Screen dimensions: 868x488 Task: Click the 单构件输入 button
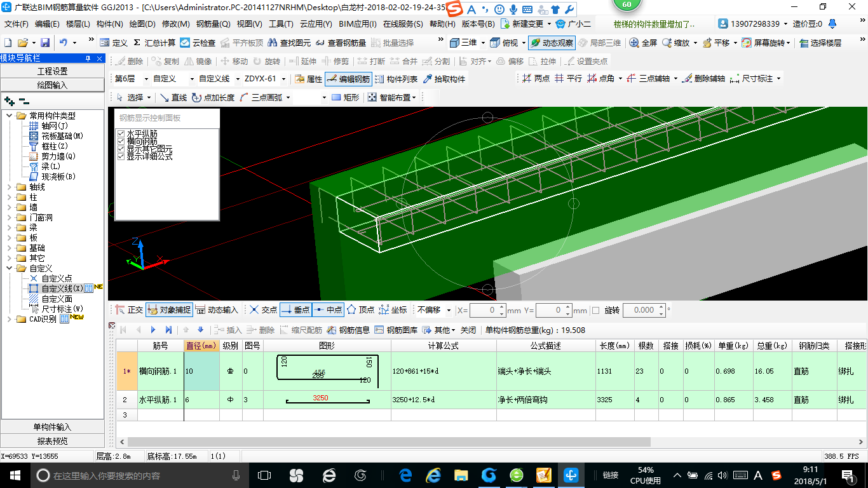pyautogui.click(x=52, y=427)
